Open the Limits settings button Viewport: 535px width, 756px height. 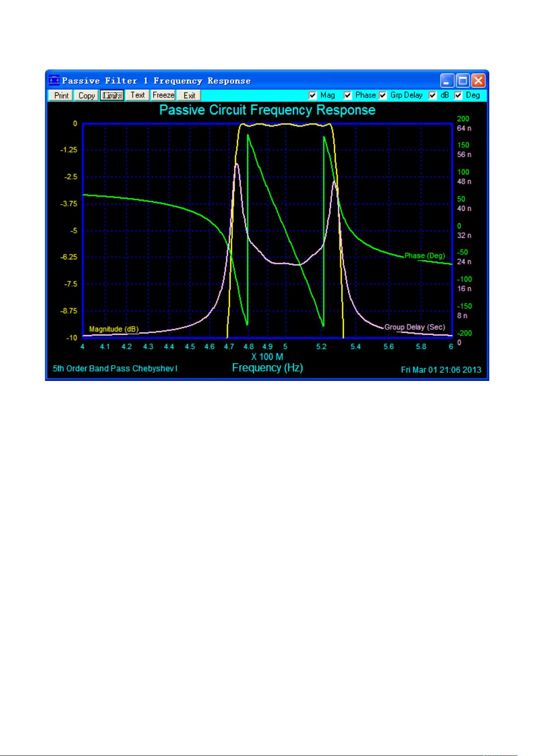112,96
